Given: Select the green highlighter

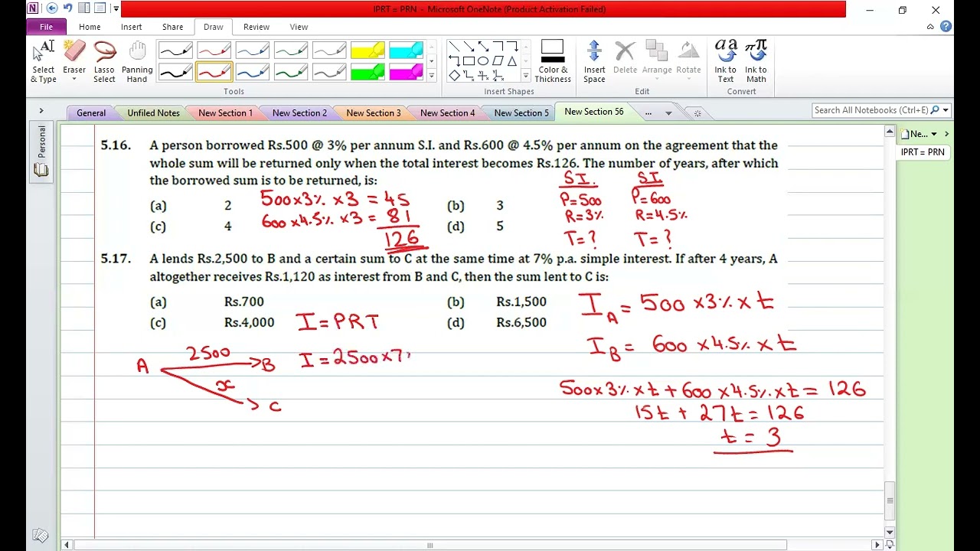Looking at the screenshot, I should coord(367,72).
